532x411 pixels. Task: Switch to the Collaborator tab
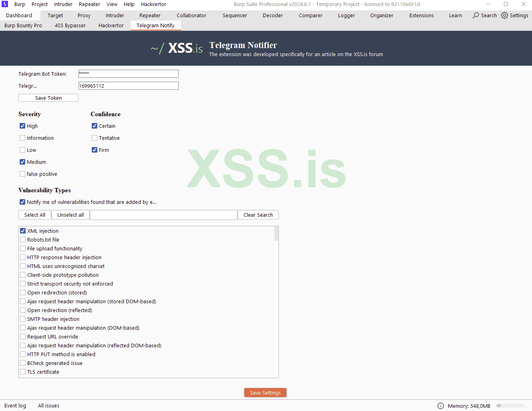point(191,15)
